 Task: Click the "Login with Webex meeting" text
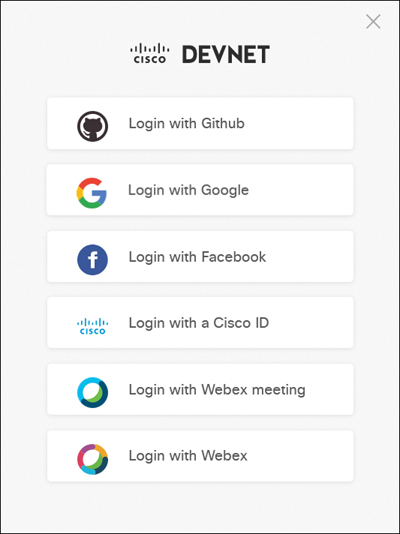click(217, 390)
